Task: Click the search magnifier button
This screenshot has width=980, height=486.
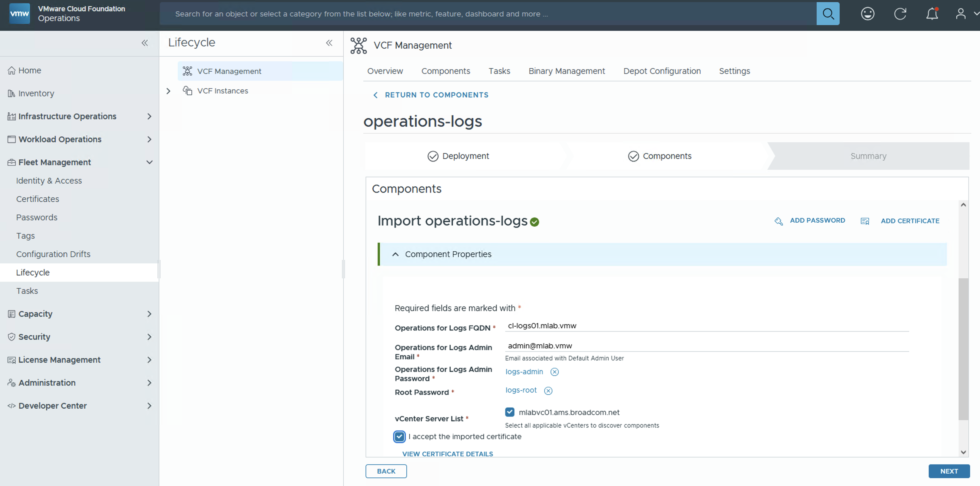Action: (827, 14)
